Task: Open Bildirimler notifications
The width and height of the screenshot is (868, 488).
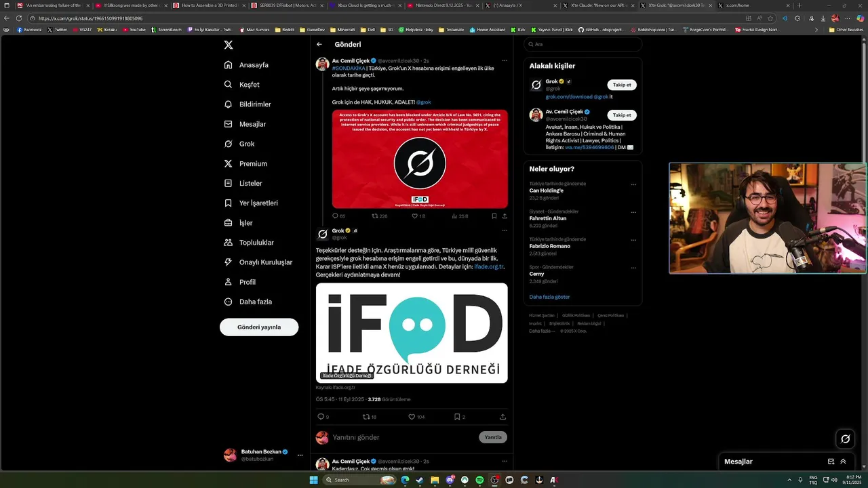Action: click(248, 104)
